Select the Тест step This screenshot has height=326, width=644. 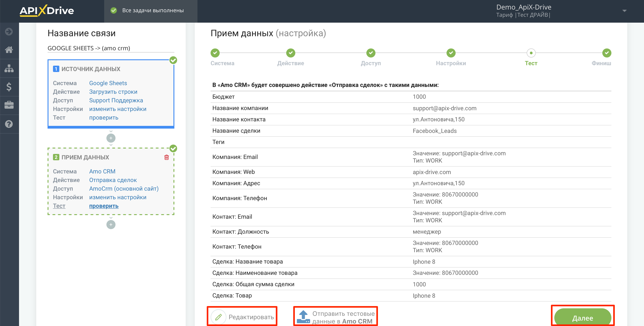click(x=531, y=53)
